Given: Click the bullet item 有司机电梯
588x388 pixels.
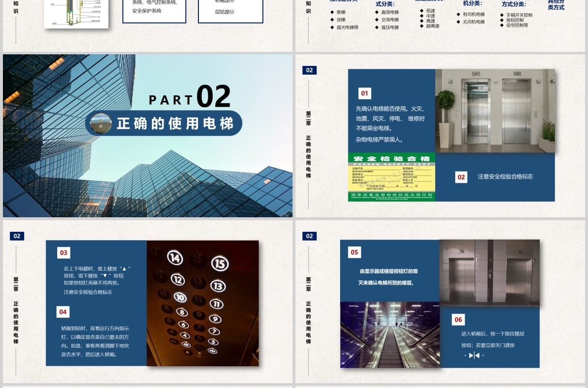Looking at the screenshot, I should (474, 15).
